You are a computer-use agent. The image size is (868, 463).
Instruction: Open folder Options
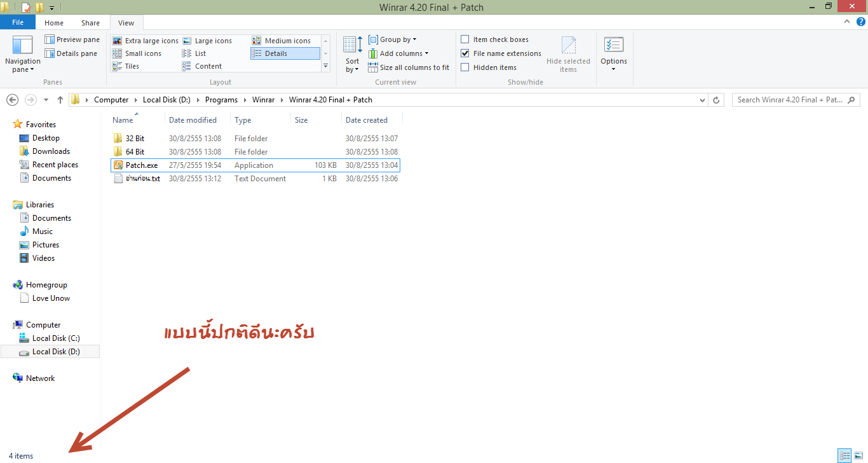[614, 55]
